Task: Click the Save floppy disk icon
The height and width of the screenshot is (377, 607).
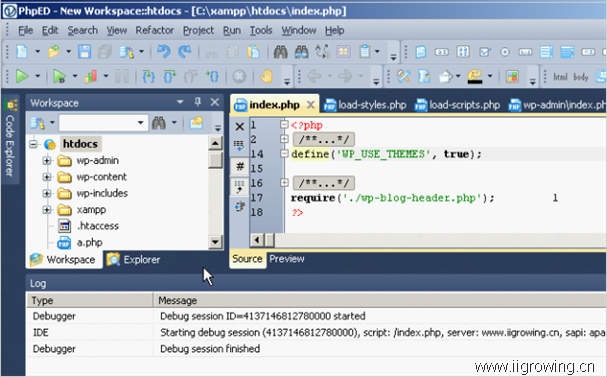Action: click(x=84, y=51)
